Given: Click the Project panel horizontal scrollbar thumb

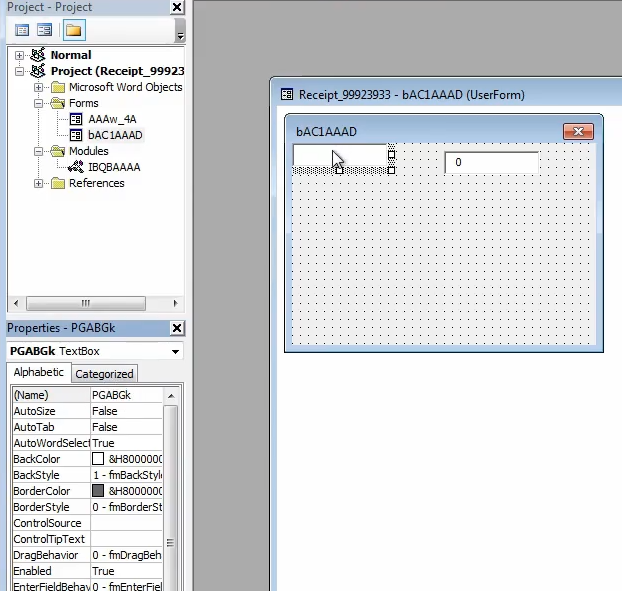Looking at the screenshot, I should coord(86,303).
